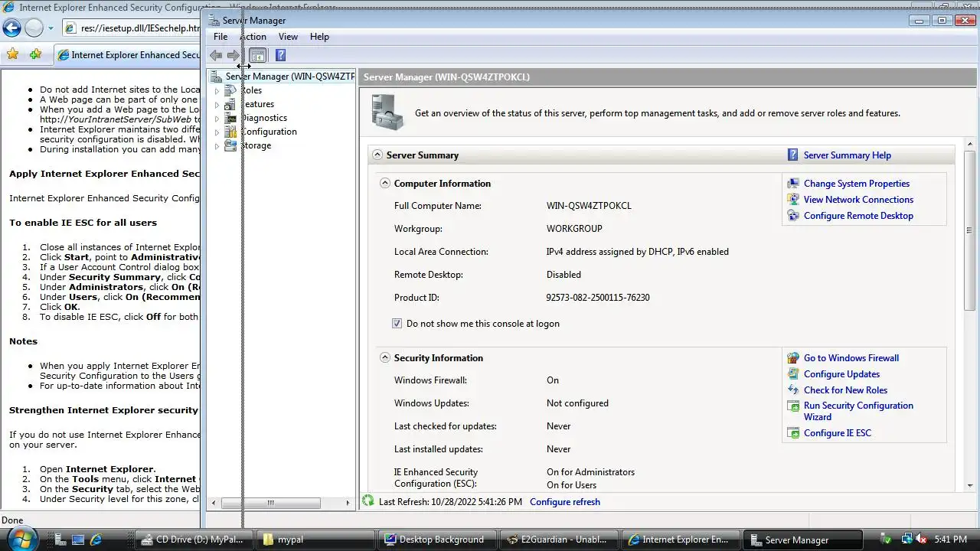
Task: Open the Configure IE ESC link
Action: pos(837,433)
